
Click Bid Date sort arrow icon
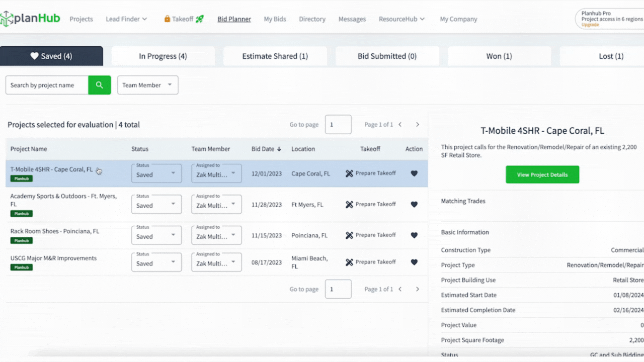pos(279,149)
